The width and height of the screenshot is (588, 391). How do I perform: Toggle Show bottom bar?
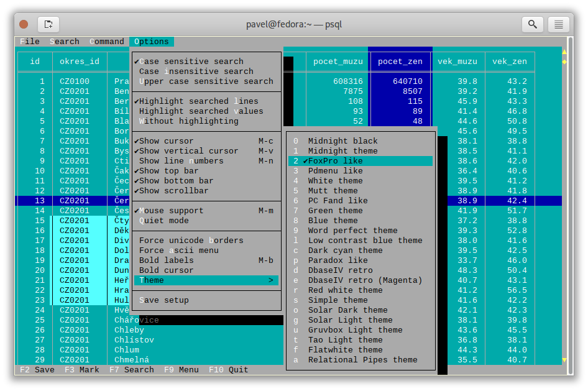[206, 181]
